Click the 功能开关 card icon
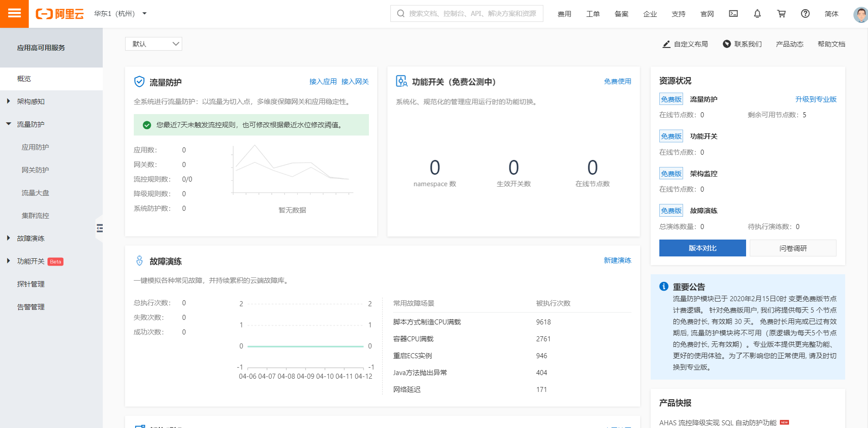 pos(401,81)
